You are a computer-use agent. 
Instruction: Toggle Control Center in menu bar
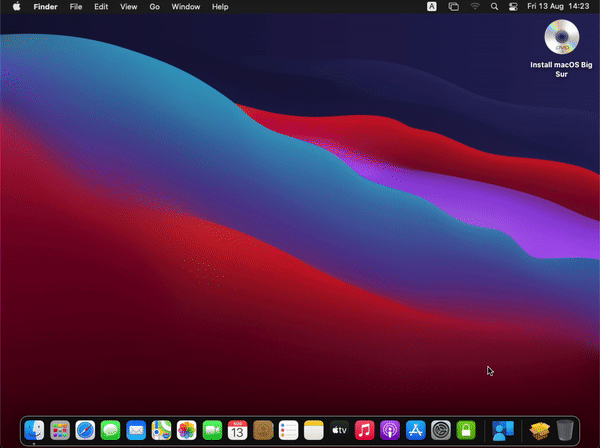coord(515,6)
